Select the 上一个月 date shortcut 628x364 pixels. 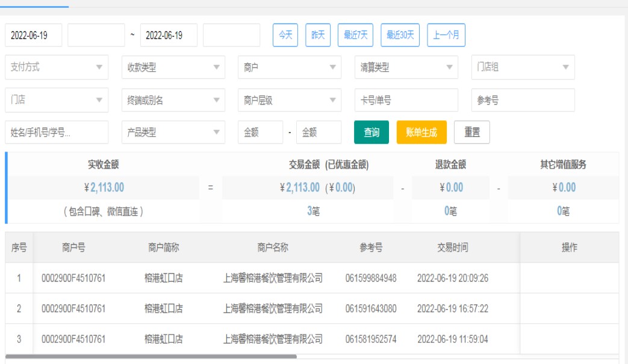coord(446,35)
